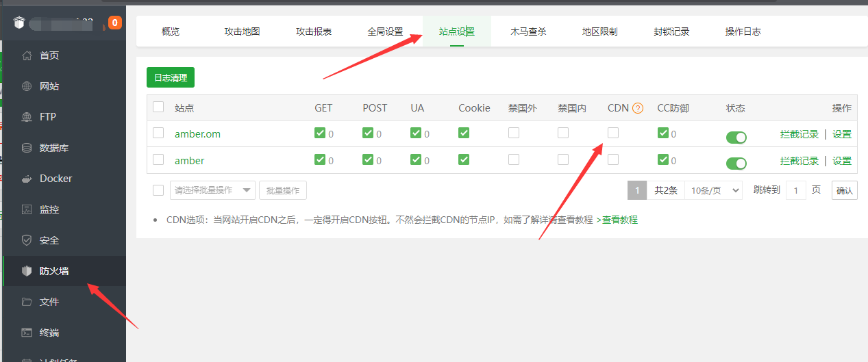Click the amber site name link
Image resolution: width=868 pixels, height=362 pixels.
pos(190,161)
